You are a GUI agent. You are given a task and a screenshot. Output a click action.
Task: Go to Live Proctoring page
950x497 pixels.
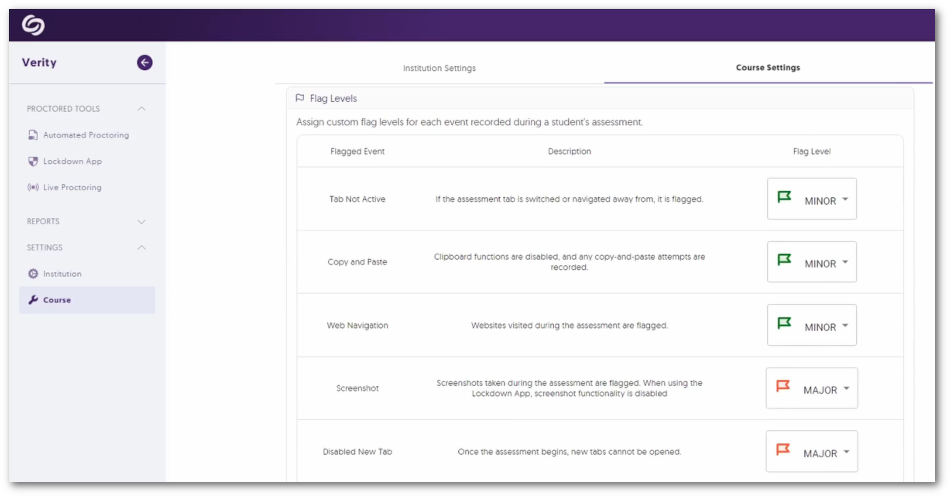tap(72, 188)
